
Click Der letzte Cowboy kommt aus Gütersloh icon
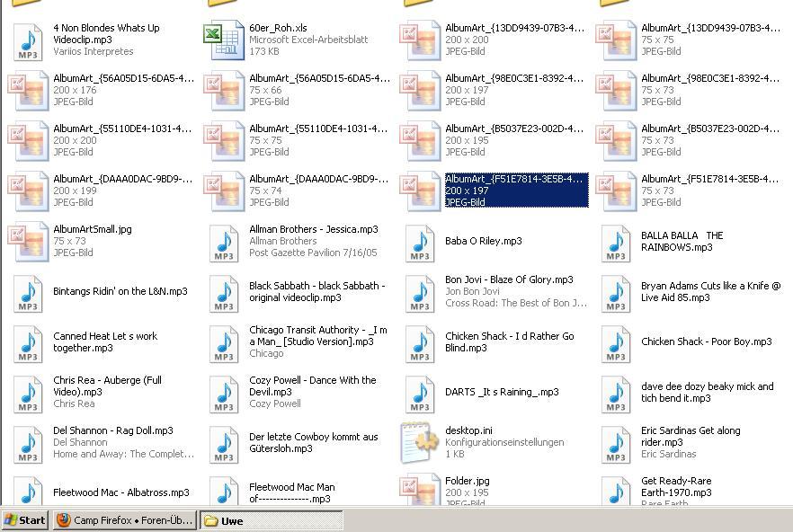click(224, 445)
